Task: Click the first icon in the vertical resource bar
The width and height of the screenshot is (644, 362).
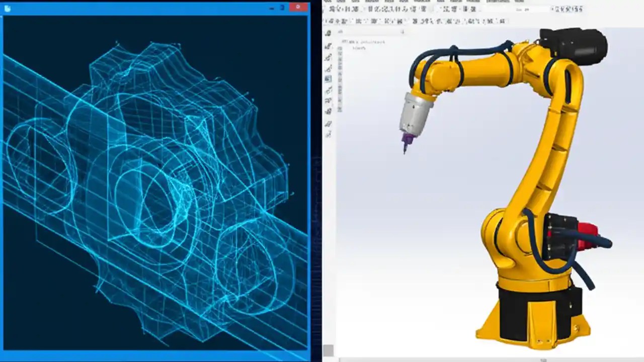Action: [329, 33]
